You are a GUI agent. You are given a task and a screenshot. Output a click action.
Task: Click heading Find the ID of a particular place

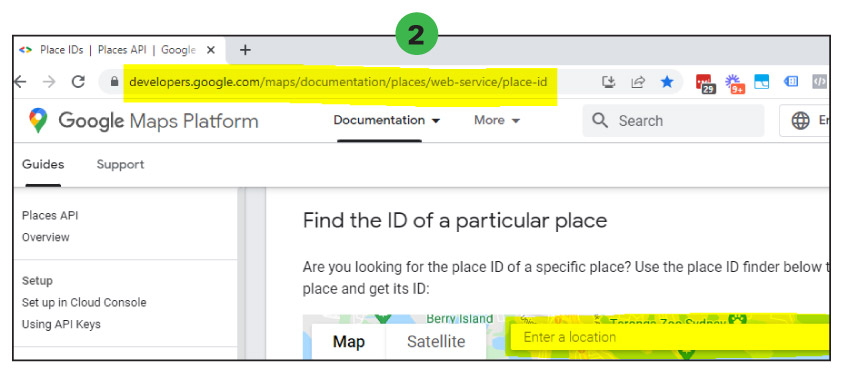tap(455, 220)
